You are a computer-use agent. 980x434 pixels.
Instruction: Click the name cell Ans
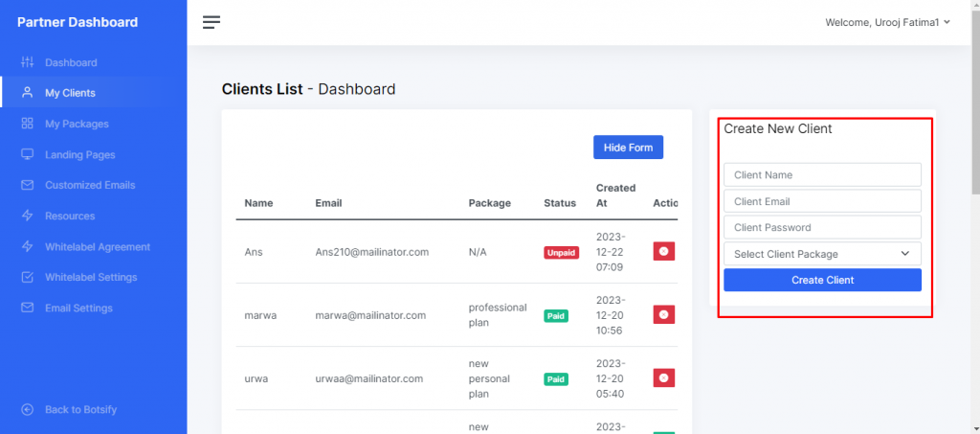(253, 252)
